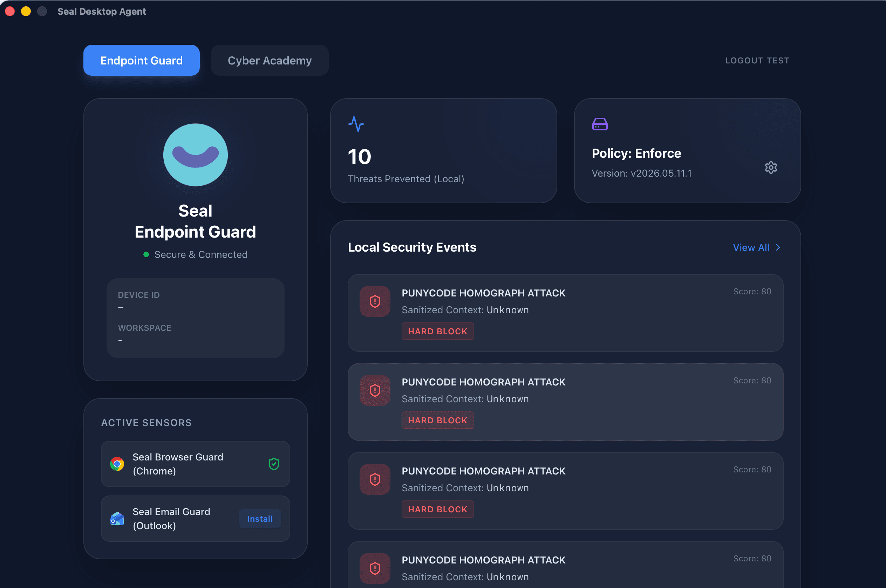Image resolution: width=886 pixels, height=588 pixels.
Task: Click Score: 80 on second event
Action: [x=752, y=380]
